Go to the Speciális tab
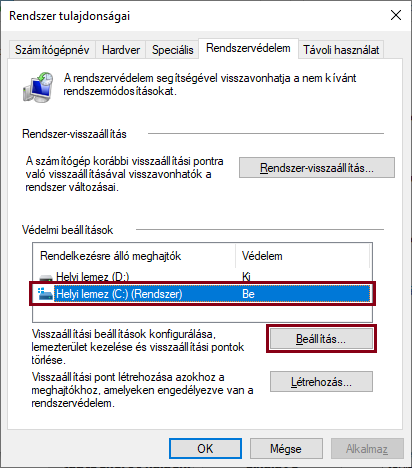This screenshot has height=468, width=412. [172, 50]
